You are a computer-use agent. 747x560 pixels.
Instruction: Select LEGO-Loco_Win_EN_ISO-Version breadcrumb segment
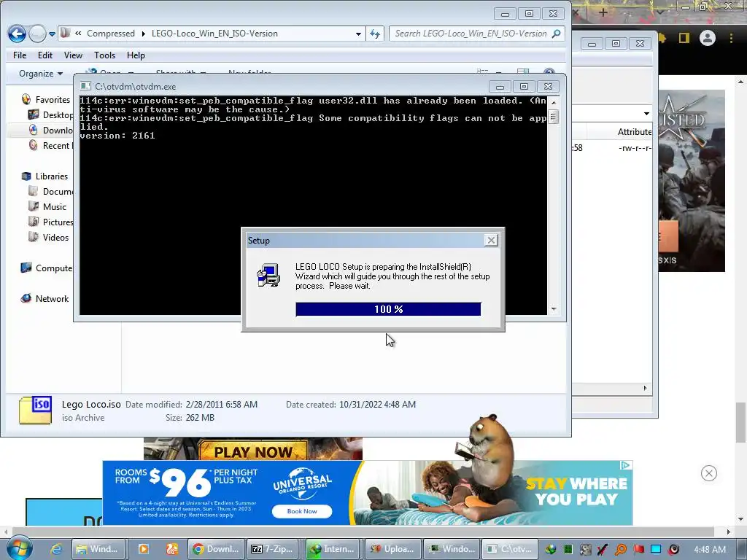point(214,34)
